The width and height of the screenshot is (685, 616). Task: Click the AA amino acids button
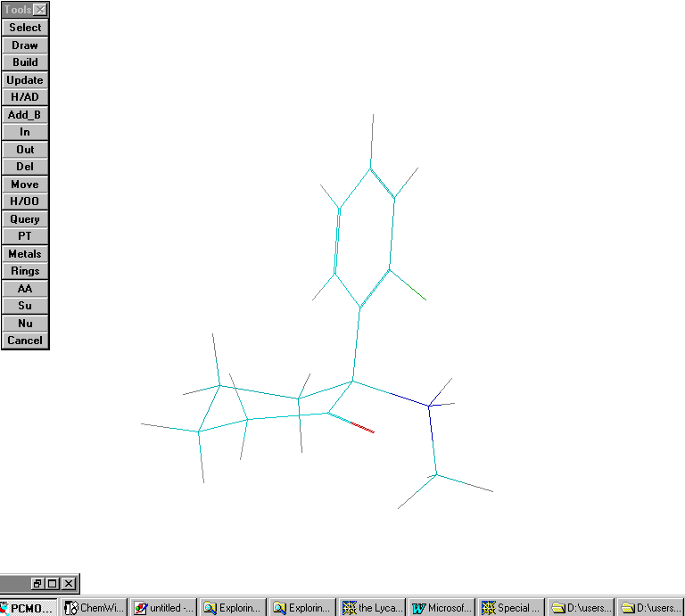(25, 289)
